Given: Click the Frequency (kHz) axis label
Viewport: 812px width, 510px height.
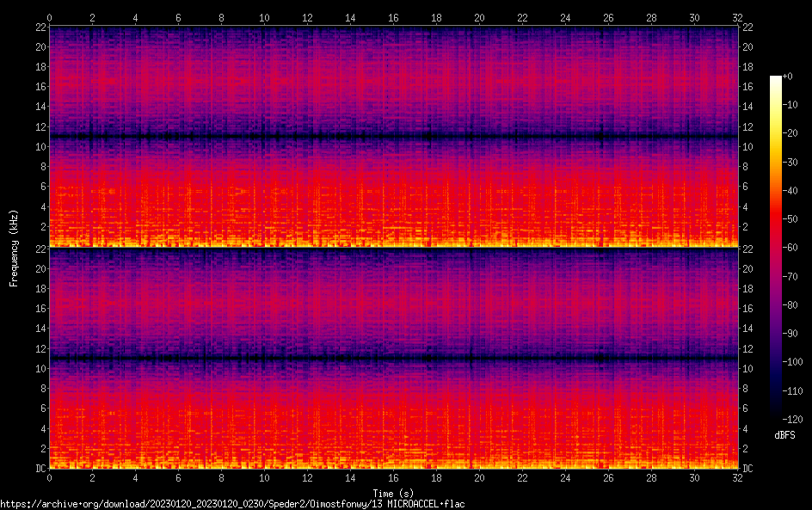Looking at the screenshot, I should tap(14, 248).
